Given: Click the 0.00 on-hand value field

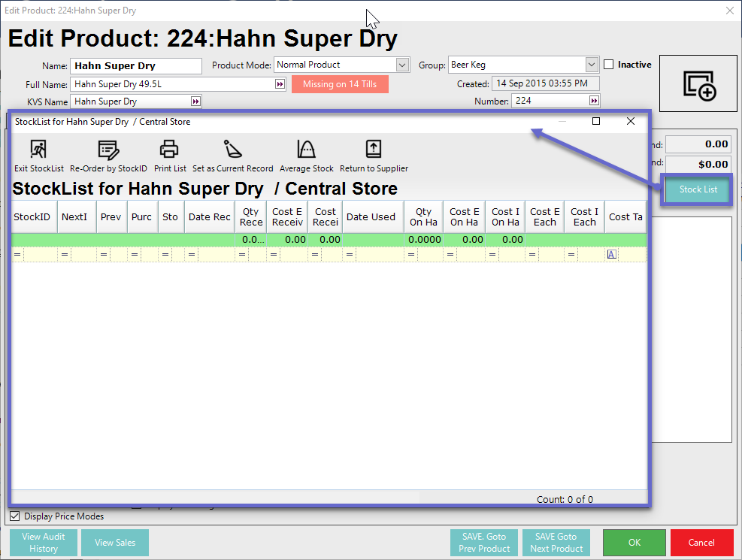Looking at the screenshot, I should [x=698, y=144].
